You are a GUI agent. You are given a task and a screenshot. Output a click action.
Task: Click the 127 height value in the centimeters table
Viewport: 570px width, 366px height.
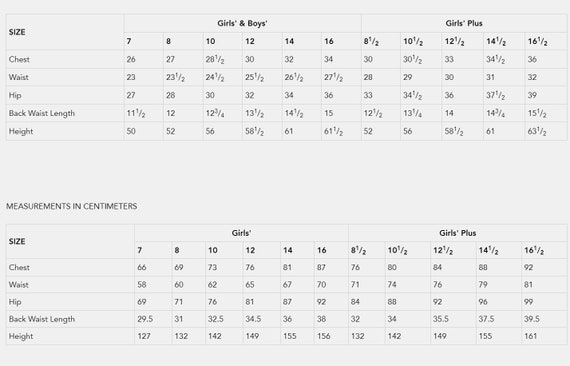tap(144, 336)
